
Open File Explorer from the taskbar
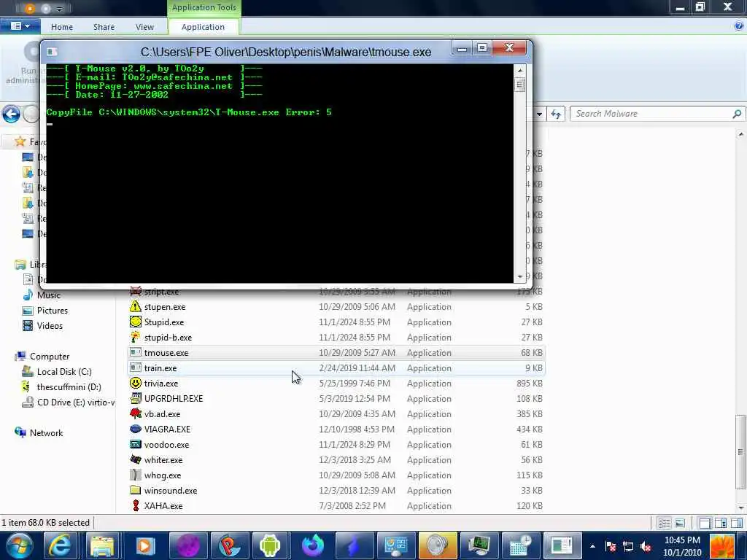pyautogui.click(x=102, y=545)
